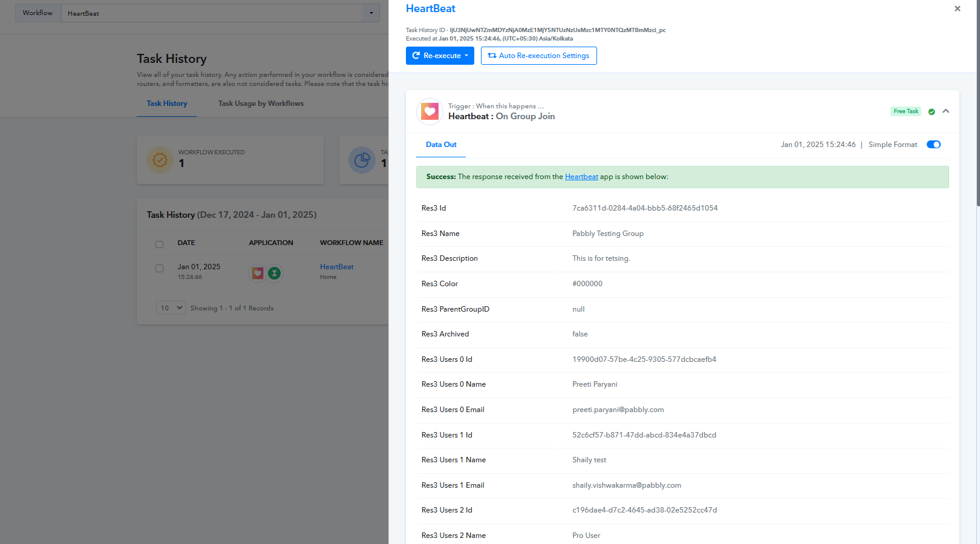Open the records-per-page dropdown showing 10
This screenshot has width=980, height=544.
click(x=171, y=308)
